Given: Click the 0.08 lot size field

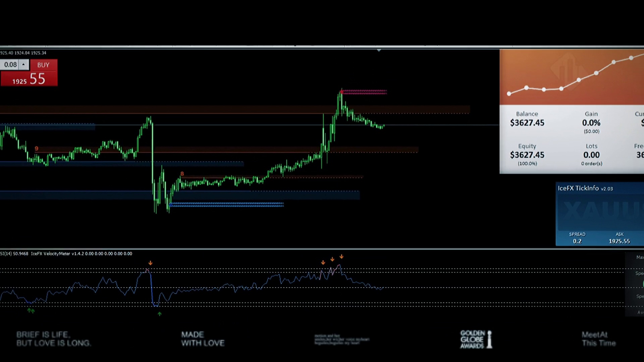Looking at the screenshot, I should 10,65.
